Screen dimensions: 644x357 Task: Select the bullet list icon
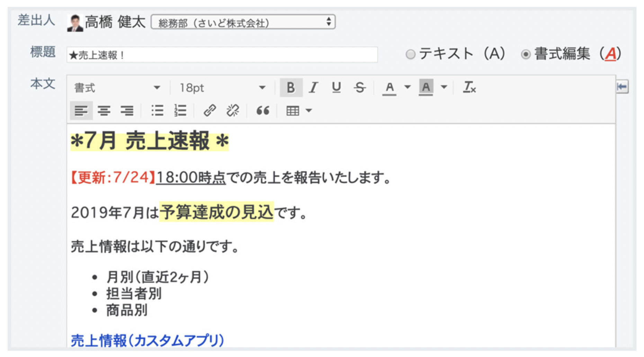tap(157, 111)
